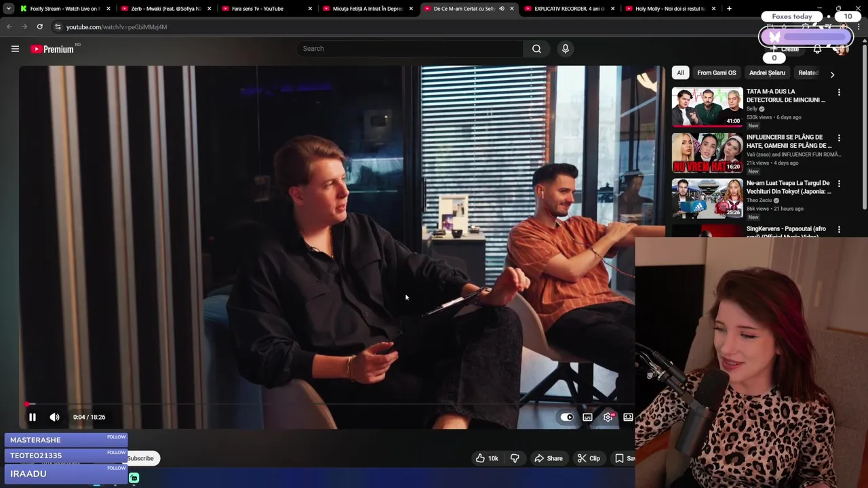
Task: Open the Selly channel link
Action: (x=751, y=108)
